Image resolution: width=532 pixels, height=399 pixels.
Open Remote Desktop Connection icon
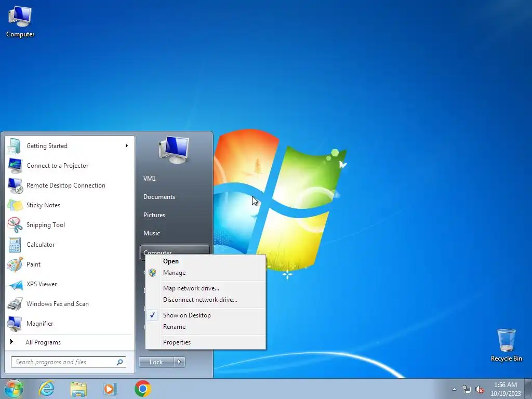coord(15,185)
